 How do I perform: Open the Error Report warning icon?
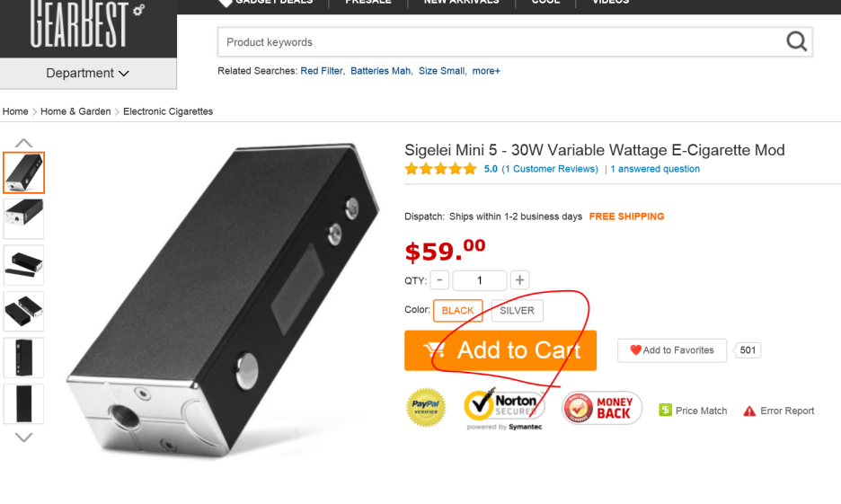[748, 411]
